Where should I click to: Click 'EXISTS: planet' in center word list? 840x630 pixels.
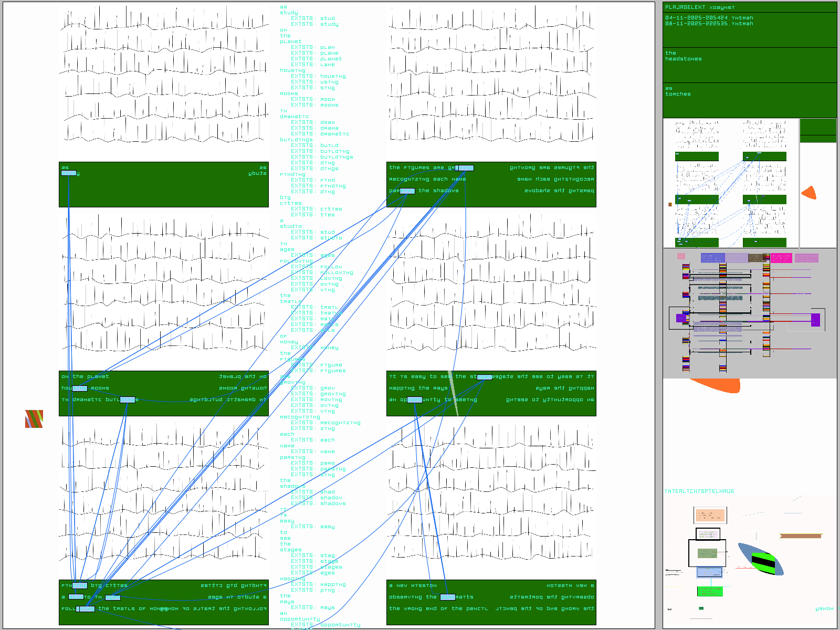pos(317,59)
